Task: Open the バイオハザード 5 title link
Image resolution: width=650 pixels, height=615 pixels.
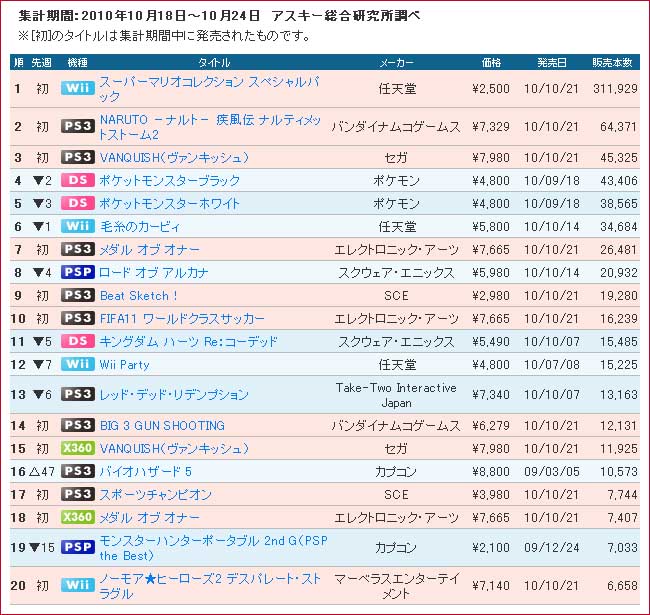Action: 146,472
